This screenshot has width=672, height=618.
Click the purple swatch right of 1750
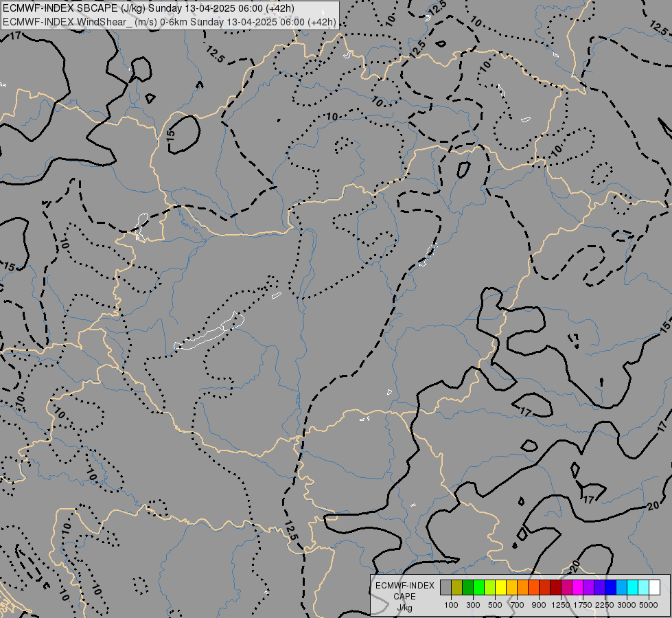(589, 588)
